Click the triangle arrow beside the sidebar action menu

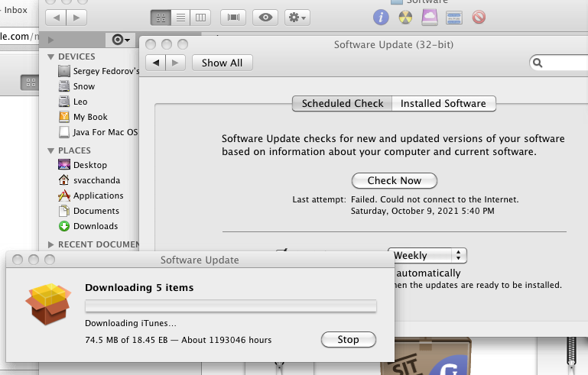pos(51,40)
